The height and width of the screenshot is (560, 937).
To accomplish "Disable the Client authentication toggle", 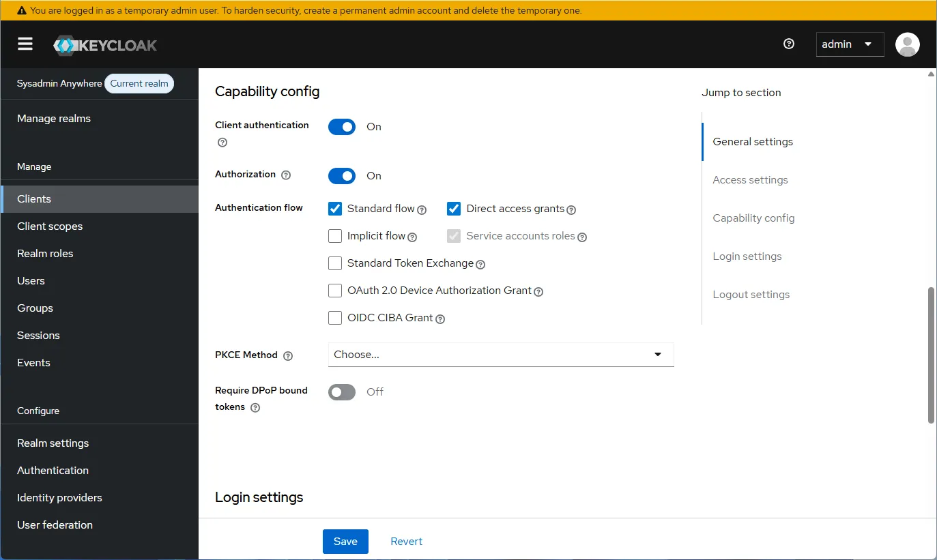I will (x=341, y=127).
